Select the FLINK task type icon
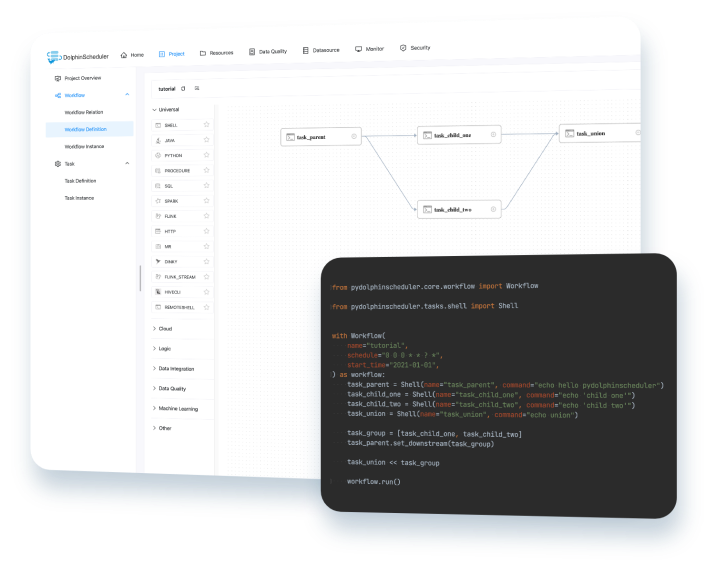Image resolution: width=715 pixels, height=572 pixels. (x=157, y=216)
